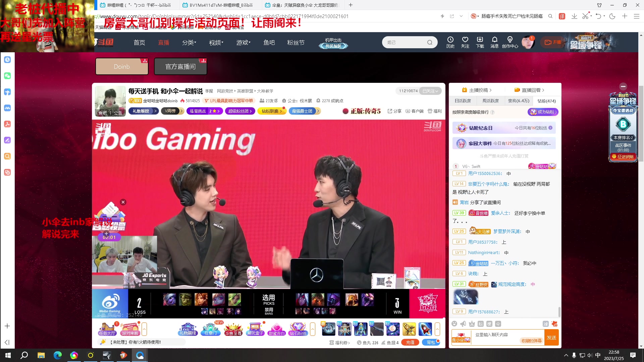
Task: Click the 成为钻粉 button
Action: tap(543, 112)
